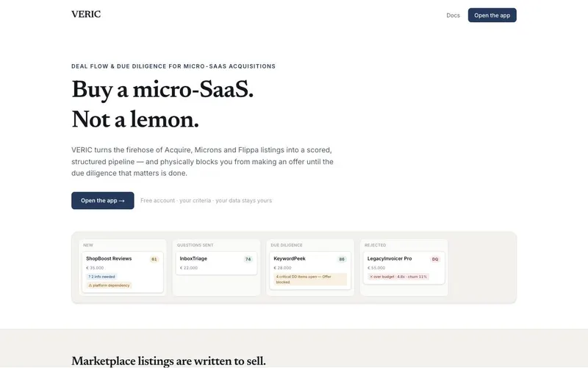The image size is (588, 368).
Task: Click the DQ badge on LegacyInvoicer Pro
Action: (x=435, y=259)
